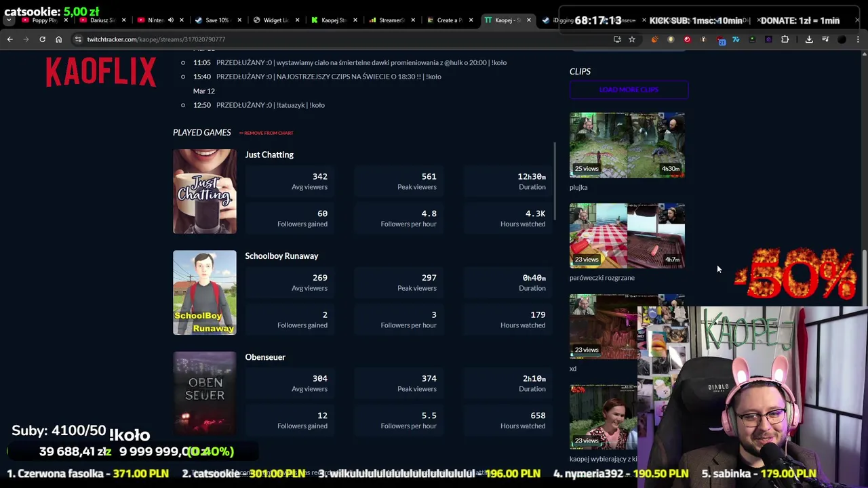The width and height of the screenshot is (868, 488).
Task: Open the tab search dropdown
Action: tap(9, 20)
